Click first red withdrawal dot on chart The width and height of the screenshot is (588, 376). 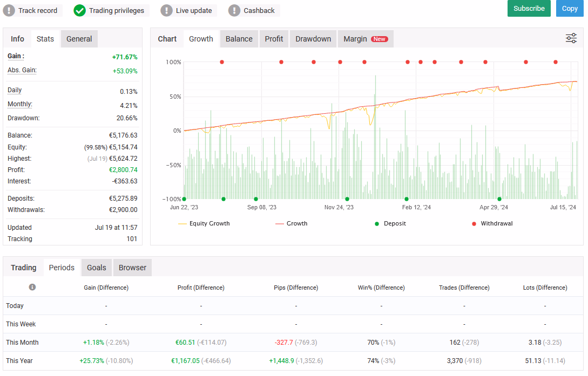tap(222, 62)
